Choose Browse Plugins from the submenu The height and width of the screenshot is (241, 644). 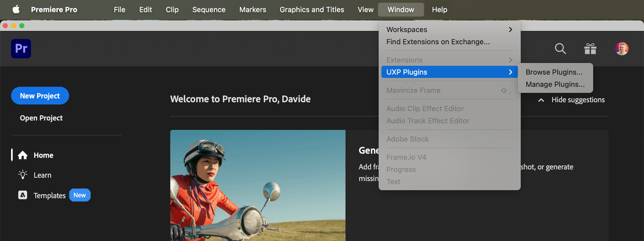pyautogui.click(x=555, y=72)
